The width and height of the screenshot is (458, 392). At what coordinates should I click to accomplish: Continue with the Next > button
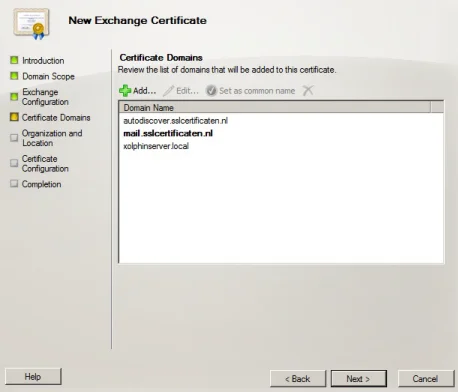359,379
